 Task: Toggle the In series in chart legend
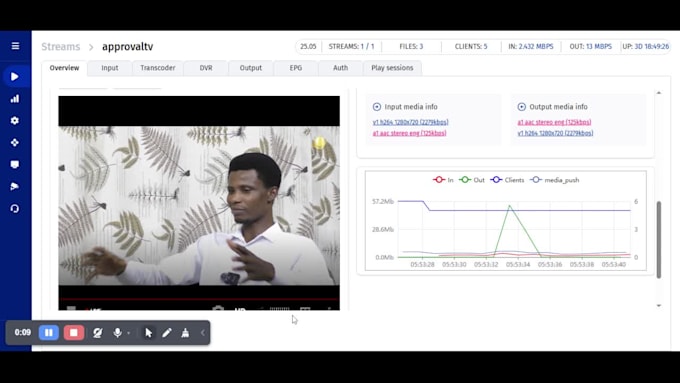[443, 180]
